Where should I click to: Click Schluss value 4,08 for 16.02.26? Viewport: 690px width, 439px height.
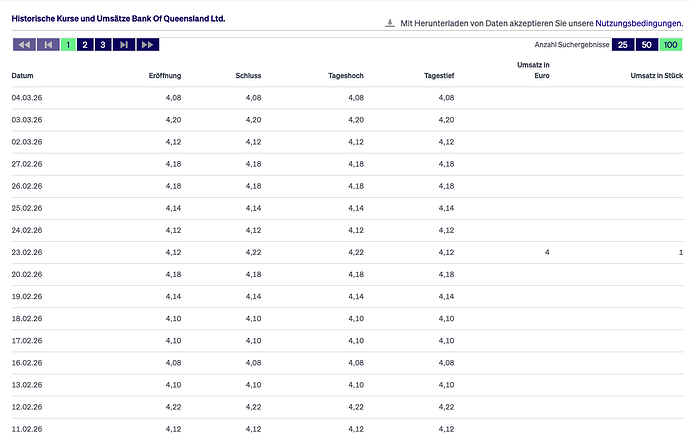[253, 362]
